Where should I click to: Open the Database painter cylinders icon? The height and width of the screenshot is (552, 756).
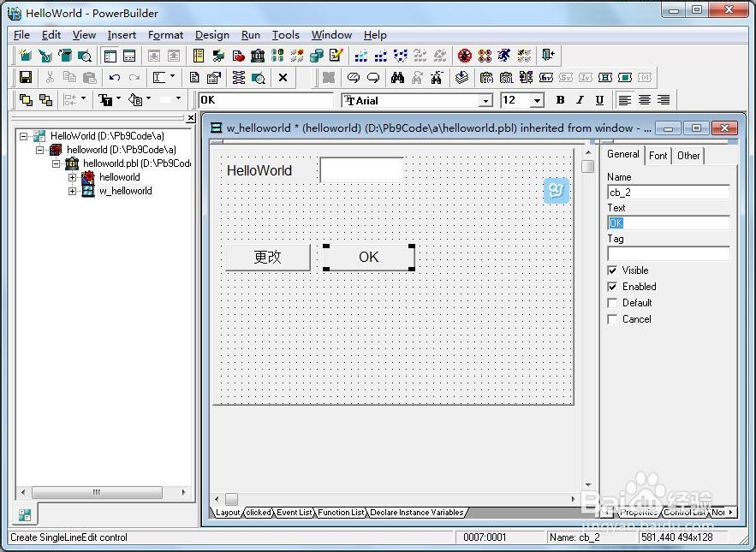coord(316,56)
